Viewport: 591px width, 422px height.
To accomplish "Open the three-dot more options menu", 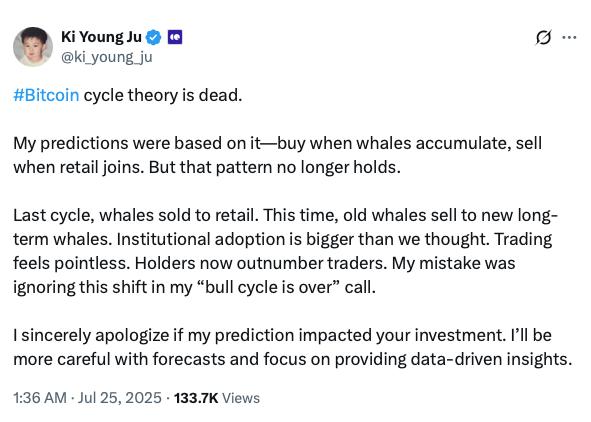I will 569,37.
